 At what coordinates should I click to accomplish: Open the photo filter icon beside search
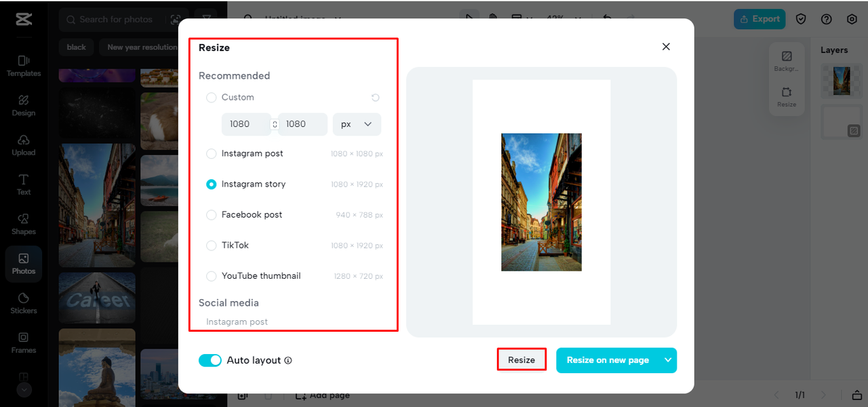[x=207, y=20]
